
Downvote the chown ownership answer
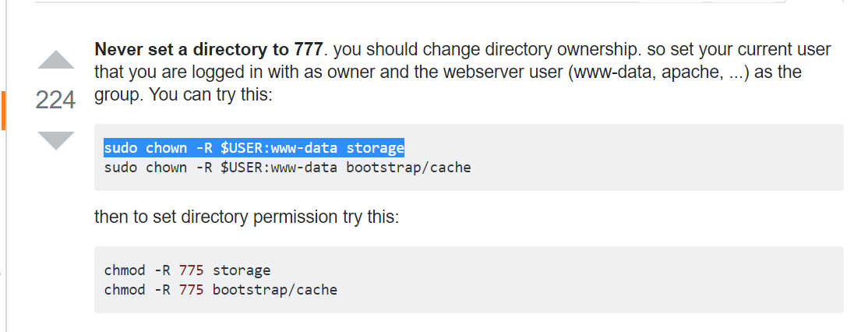tap(55, 140)
